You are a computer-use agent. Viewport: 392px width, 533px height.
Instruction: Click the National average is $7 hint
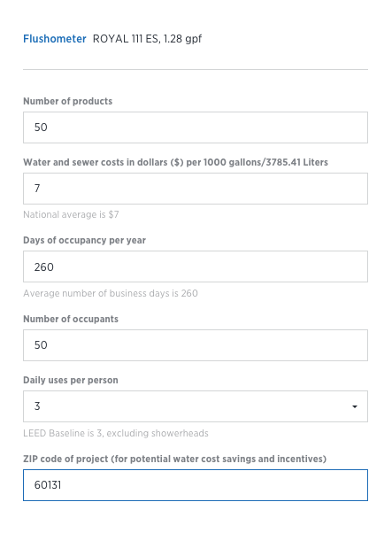[x=71, y=215]
